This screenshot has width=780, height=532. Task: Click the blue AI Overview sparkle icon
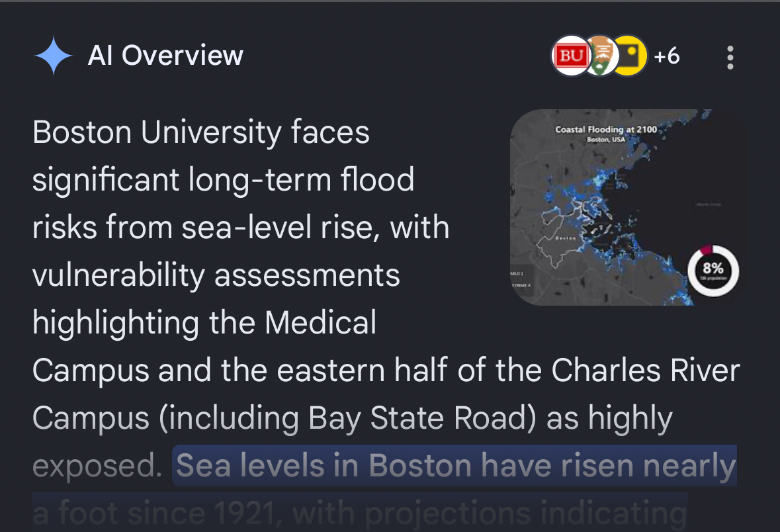[x=53, y=56]
